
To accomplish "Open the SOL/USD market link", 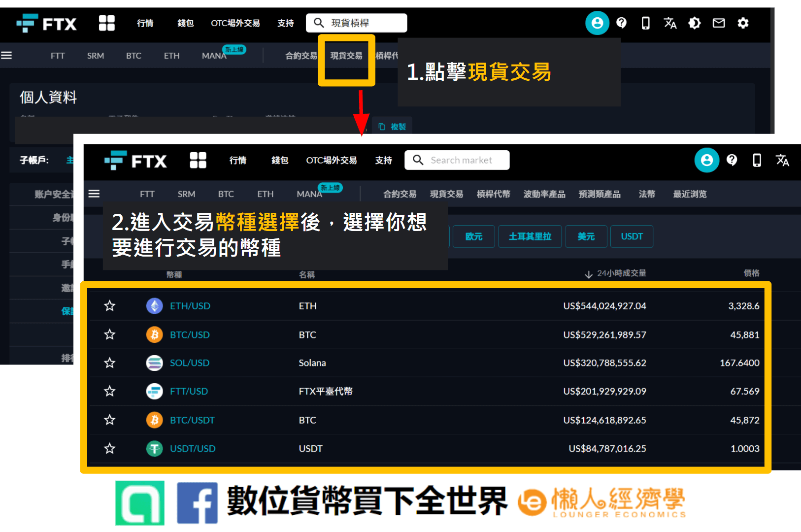I will 190,363.
